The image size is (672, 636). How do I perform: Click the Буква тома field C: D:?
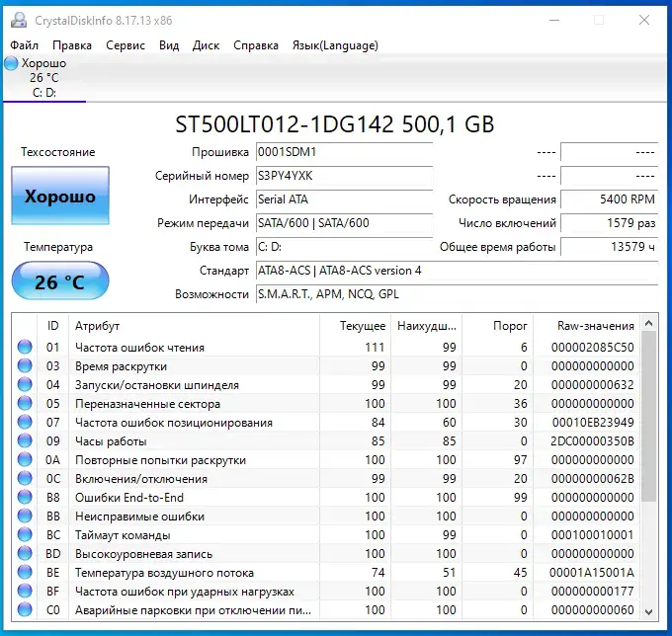[x=344, y=247]
